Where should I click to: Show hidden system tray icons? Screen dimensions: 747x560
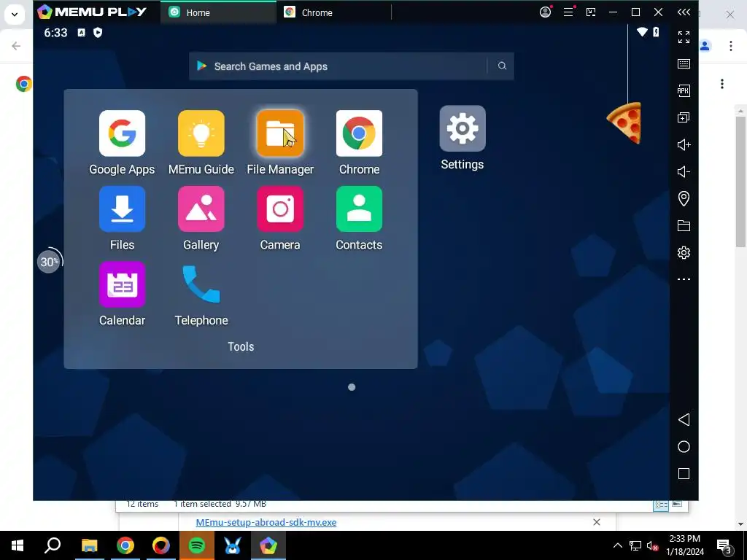617,545
